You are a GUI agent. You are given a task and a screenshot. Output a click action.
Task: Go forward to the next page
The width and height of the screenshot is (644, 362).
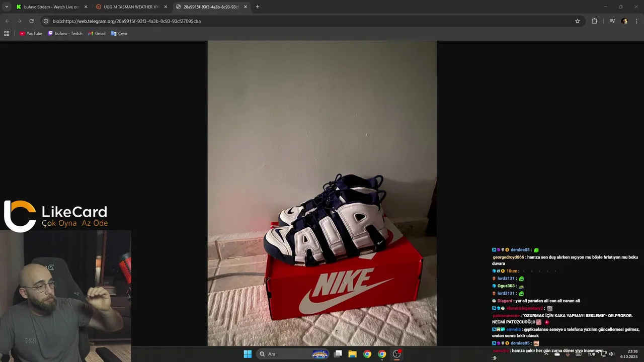[19, 21]
